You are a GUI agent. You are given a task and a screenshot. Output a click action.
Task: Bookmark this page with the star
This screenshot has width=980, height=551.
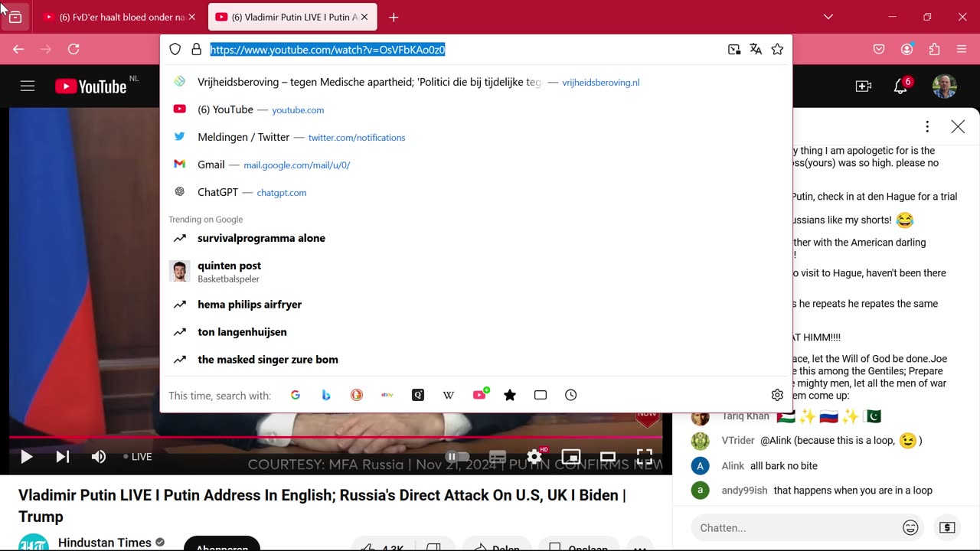point(777,49)
